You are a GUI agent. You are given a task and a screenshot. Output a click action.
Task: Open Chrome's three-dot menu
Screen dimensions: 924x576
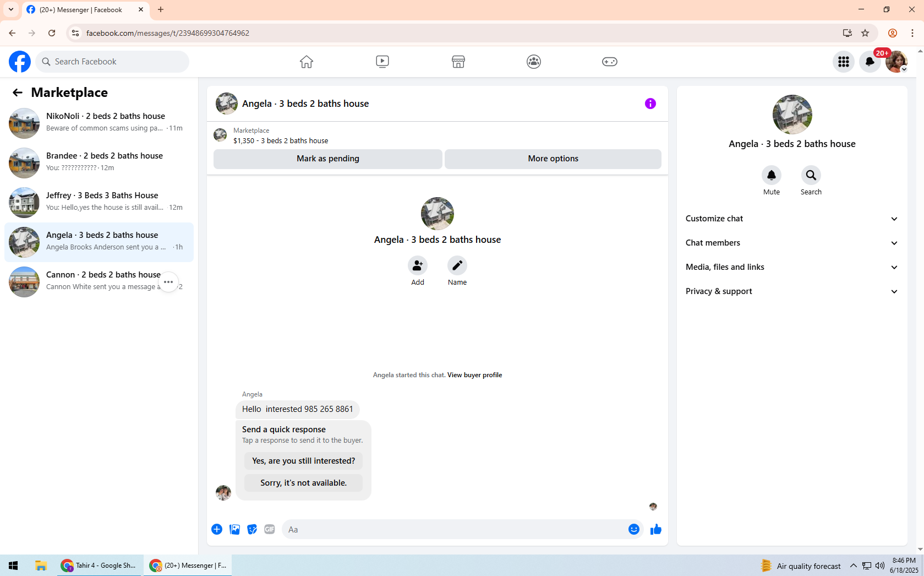click(912, 33)
